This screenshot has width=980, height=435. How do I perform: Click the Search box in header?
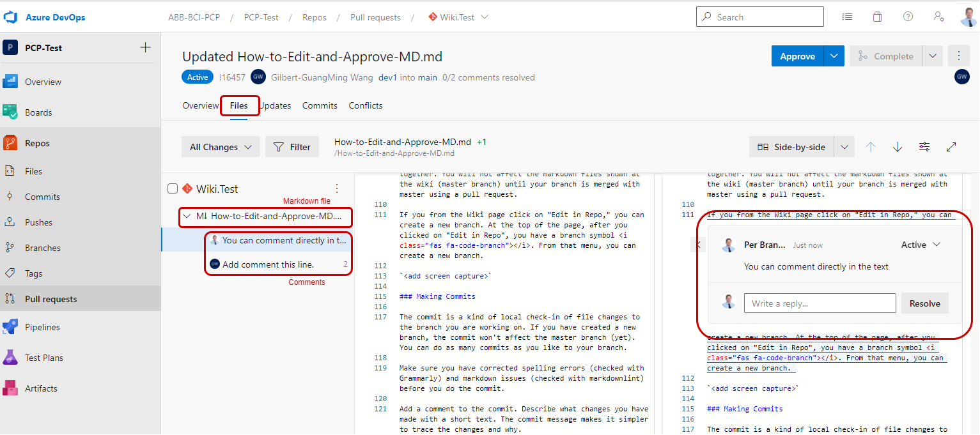[760, 17]
